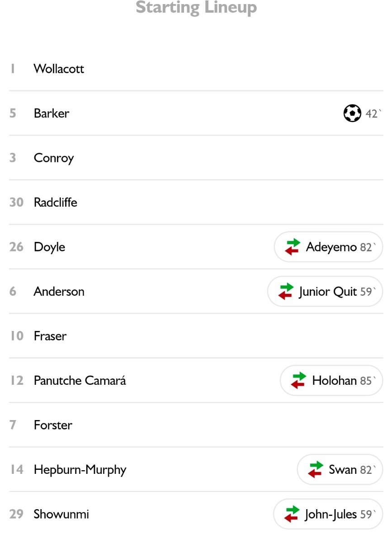Open the Adeyemo 82' substitution badge
This screenshot has height=534, width=392.
328,247
